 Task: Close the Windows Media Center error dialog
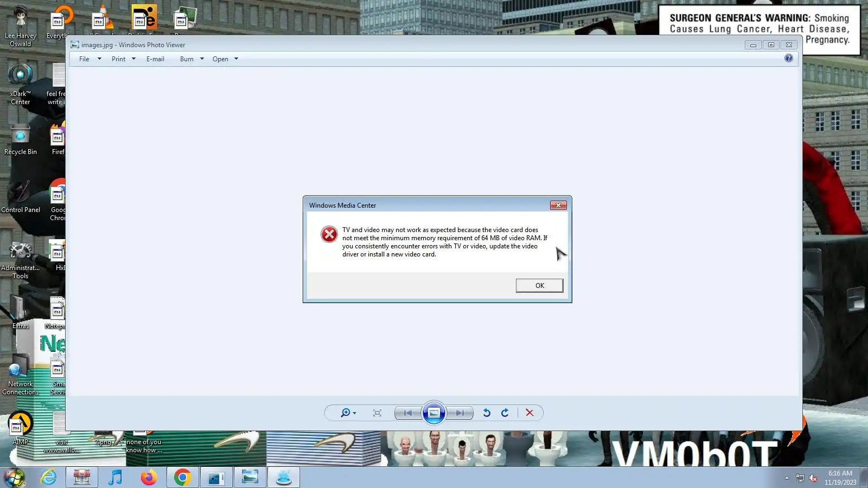(x=558, y=205)
